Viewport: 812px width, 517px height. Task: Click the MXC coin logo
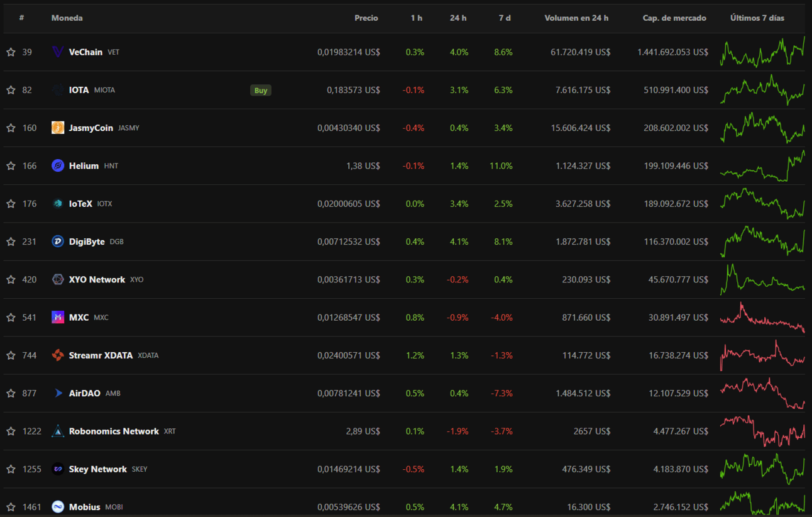(x=58, y=318)
